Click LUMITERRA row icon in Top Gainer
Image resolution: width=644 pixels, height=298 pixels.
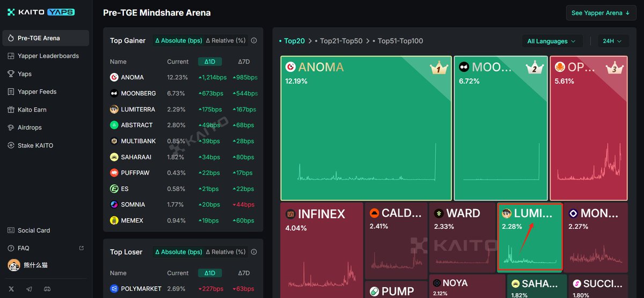click(114, 109)
